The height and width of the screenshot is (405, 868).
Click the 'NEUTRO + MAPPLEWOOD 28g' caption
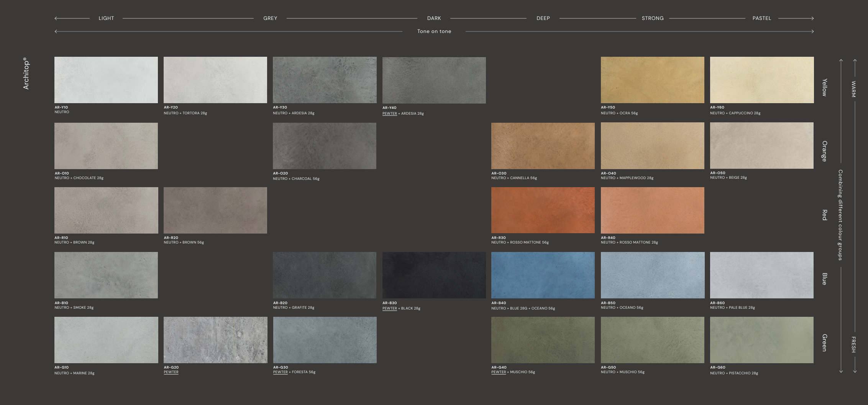(627, 178)
